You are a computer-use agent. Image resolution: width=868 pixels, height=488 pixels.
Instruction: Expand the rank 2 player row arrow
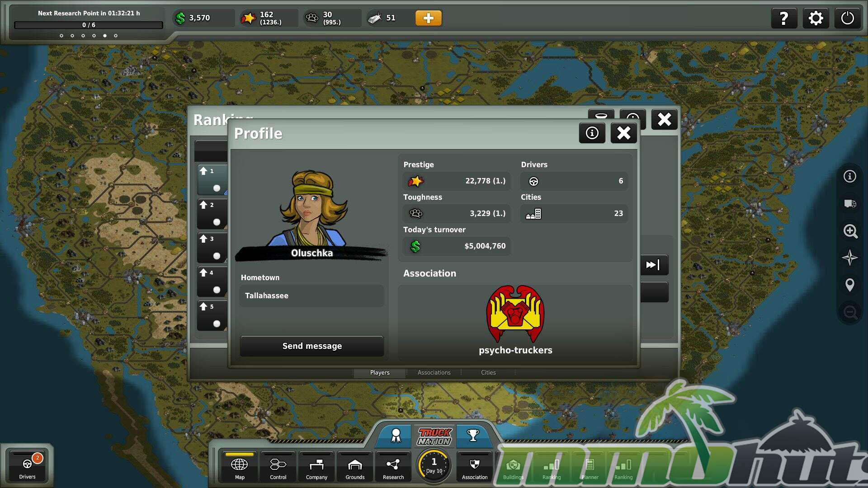pos(203,205)
